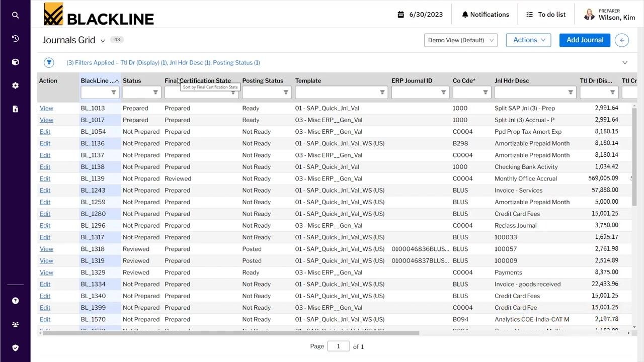
Task: Click filter icon in Co Cde column
Action: pos(486,92)
